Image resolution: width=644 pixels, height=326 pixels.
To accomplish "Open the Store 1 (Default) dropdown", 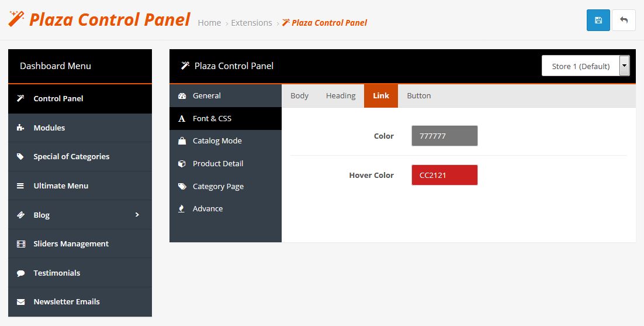I will (585, 66).
